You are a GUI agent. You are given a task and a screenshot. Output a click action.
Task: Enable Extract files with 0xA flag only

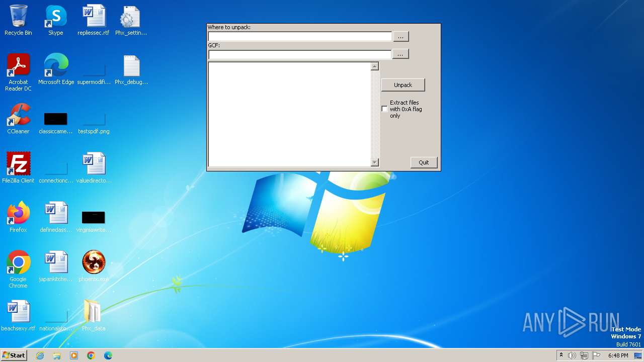point(384,109)
